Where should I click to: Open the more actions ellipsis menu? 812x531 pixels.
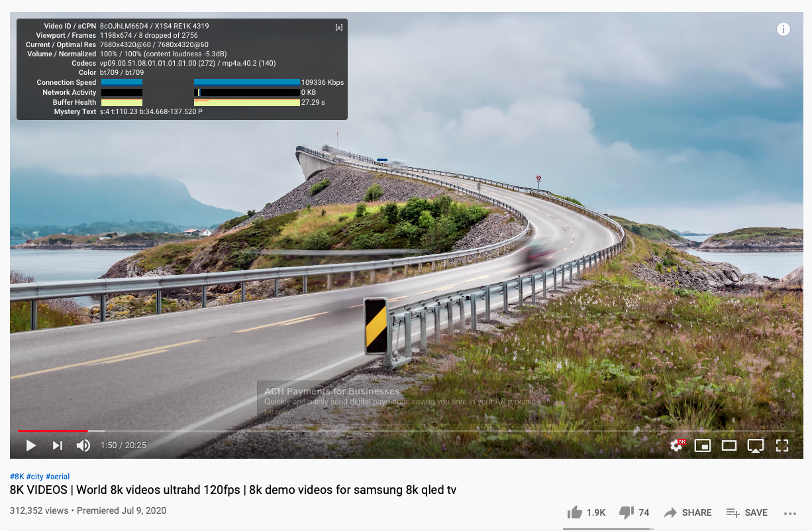coord(789,513)
